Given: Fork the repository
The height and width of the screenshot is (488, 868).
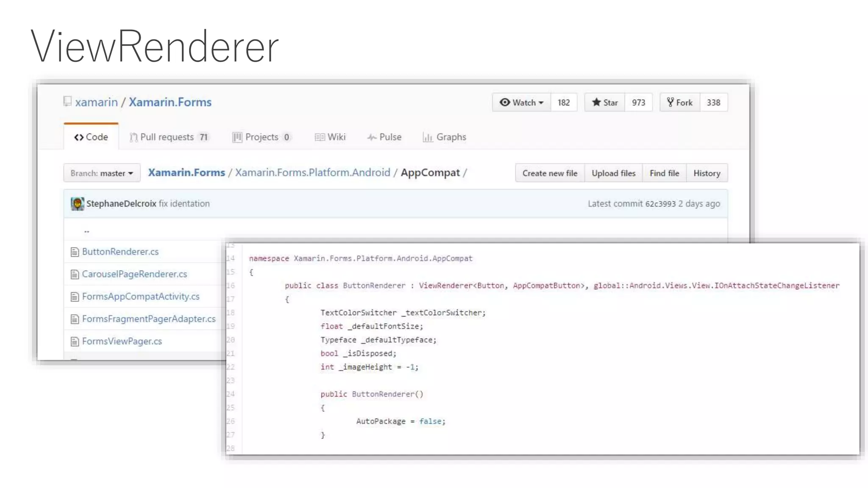Looking at the screenshot, I should click(x=680, y=103).
